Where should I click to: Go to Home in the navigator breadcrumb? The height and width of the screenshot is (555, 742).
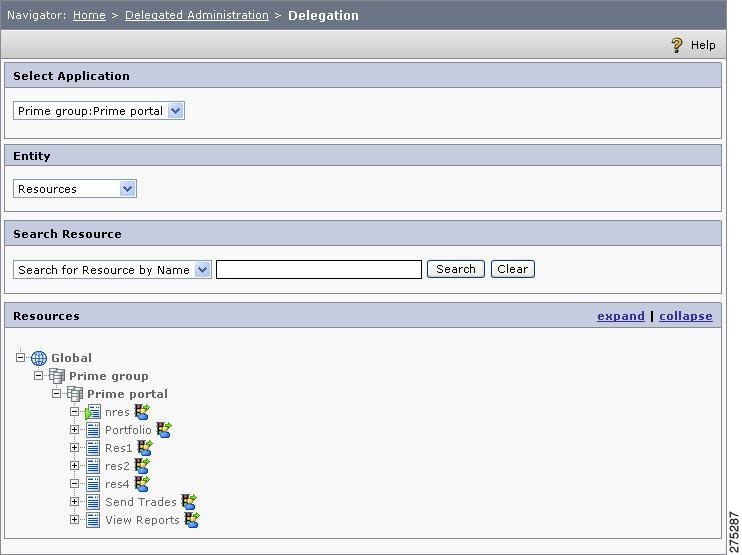pos(89,15)
